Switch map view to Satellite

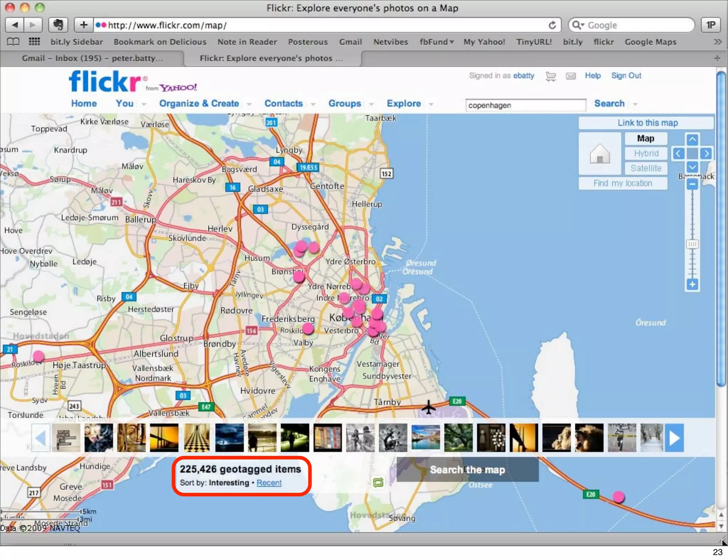646,168
